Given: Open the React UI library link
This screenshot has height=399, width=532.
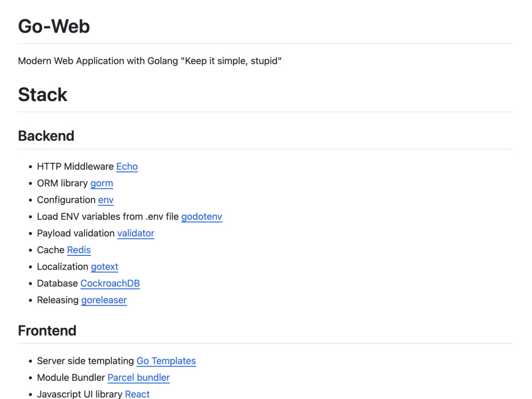Looking at the screenshot, I should 137,394.
